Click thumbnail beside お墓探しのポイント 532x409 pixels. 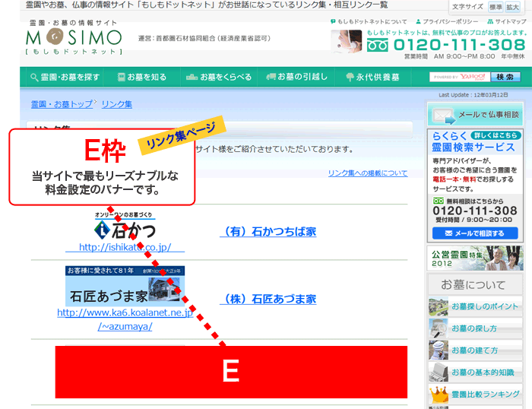439,307
